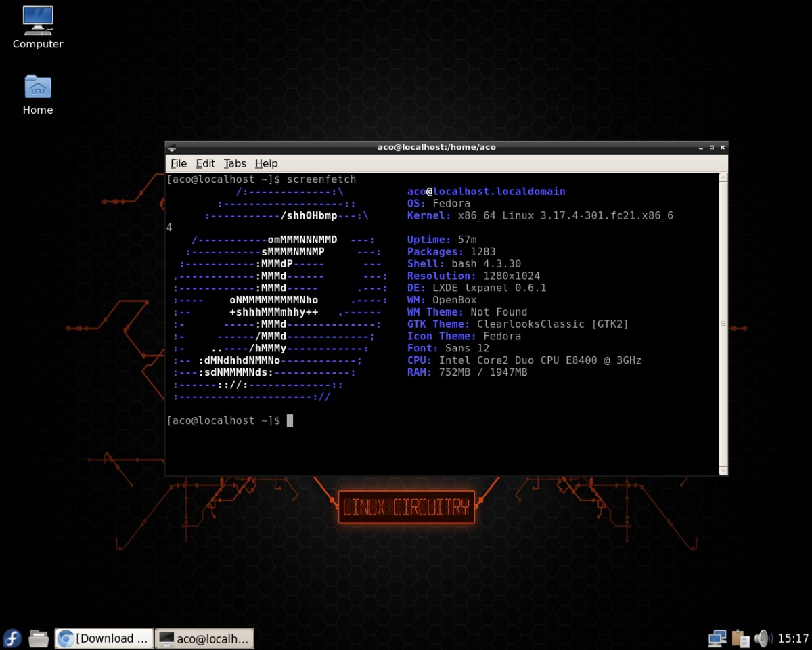Screen dimensions: 812x650
Task: Click the 'Resolution: 1280x1024' line
Action: tap(474, 276)
